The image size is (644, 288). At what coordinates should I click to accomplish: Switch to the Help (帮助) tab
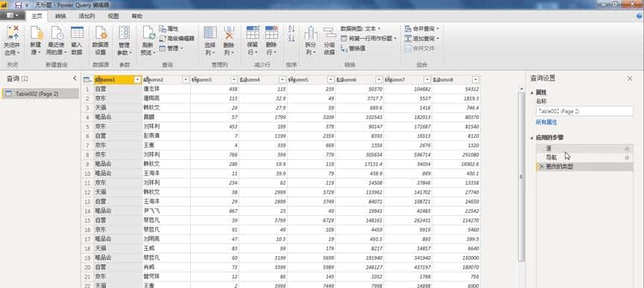(x=136, y=16)
